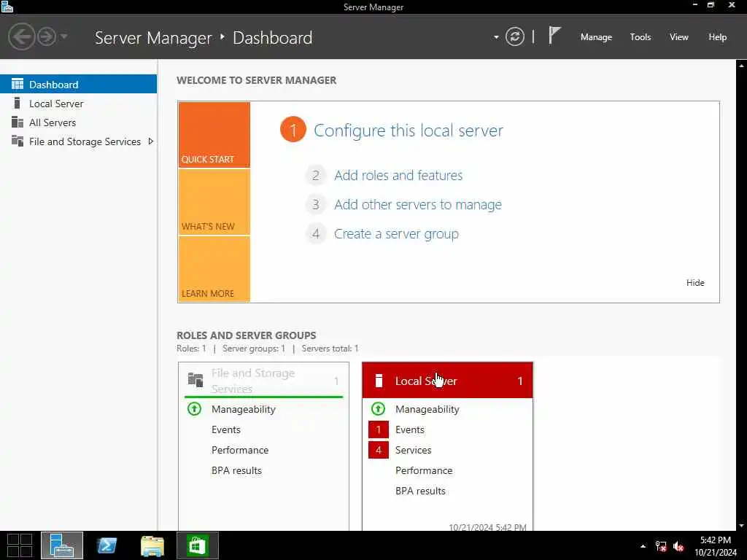Click the muted volume tray icon
The image size is (747, 560).
[678, 546]
